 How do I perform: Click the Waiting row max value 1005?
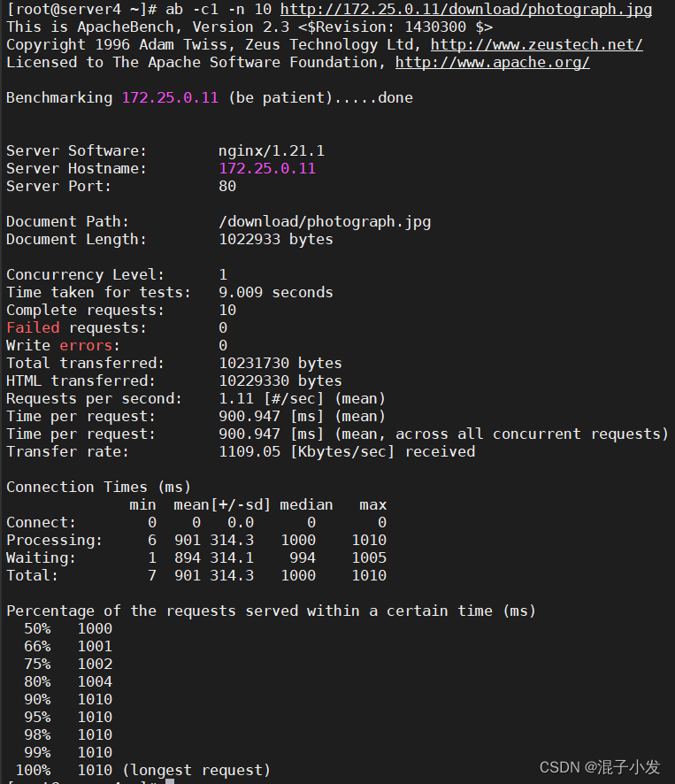(369, 558)
